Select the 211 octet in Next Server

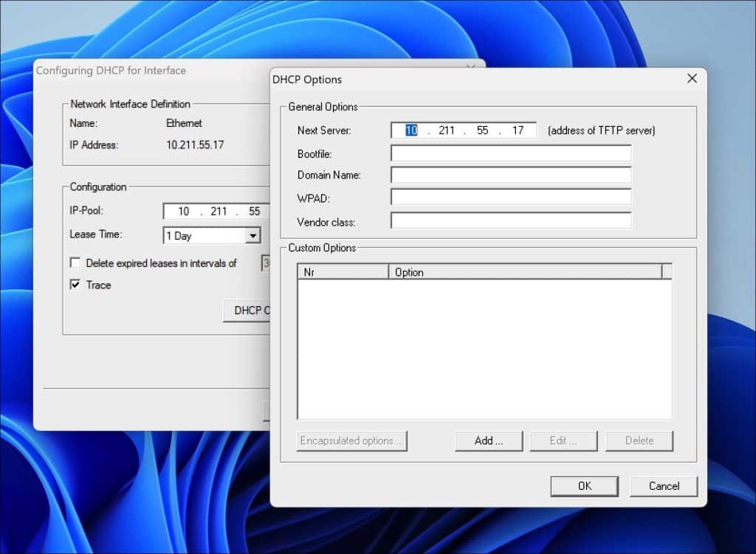click(447, 131)
